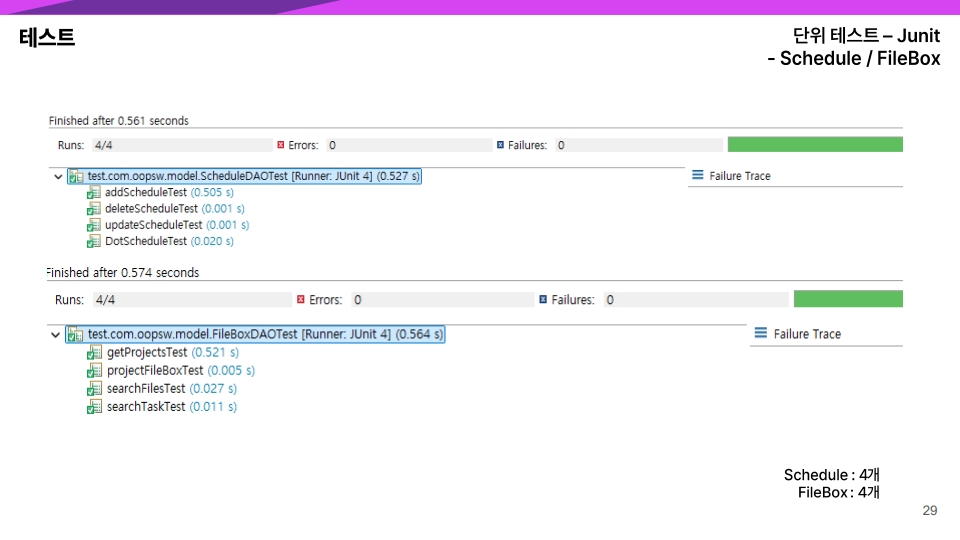This screenshot has width=960, height=540.
Task: Click the lower 'Failure Trace' label
Action: point(807,334)
